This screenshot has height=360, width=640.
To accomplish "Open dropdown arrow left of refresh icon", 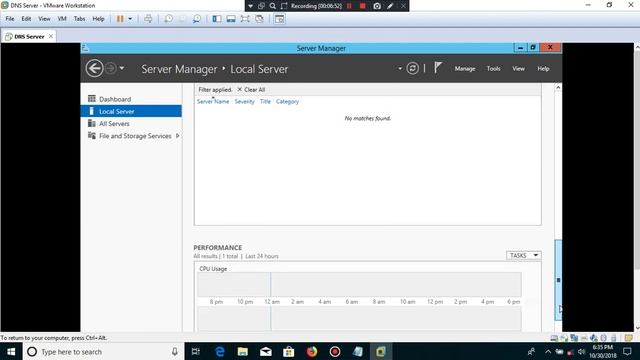I will click(400, 69).
